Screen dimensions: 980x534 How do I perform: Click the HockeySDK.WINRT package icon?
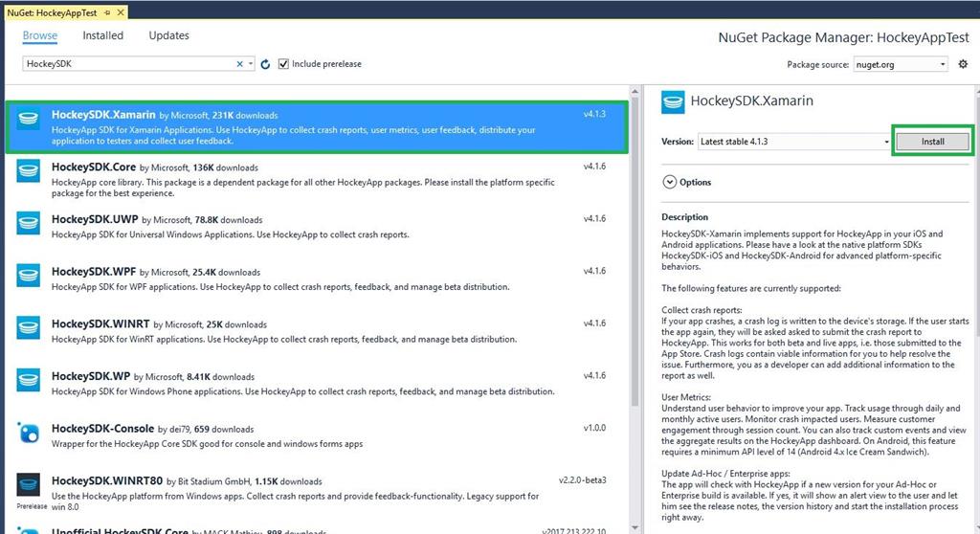pos(28,327)
